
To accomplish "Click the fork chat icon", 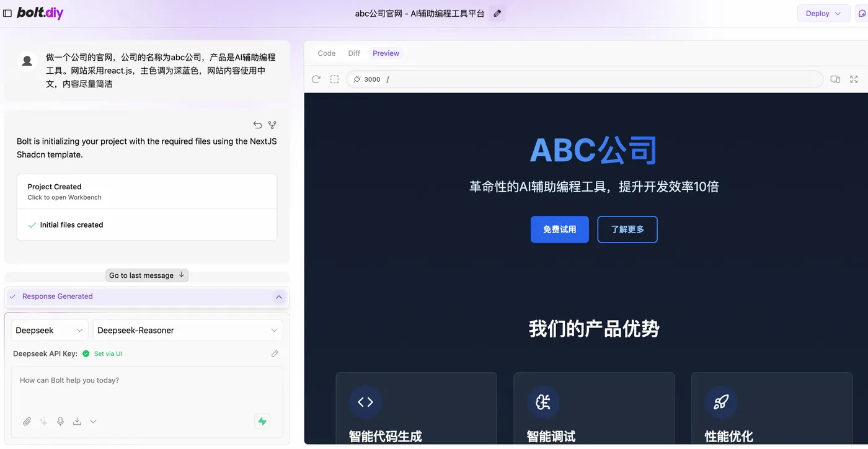I will point(272,125).
